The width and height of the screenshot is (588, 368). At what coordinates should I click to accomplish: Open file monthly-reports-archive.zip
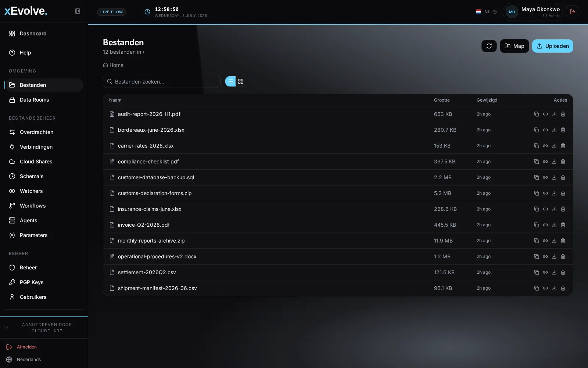[x=151, y=241]
